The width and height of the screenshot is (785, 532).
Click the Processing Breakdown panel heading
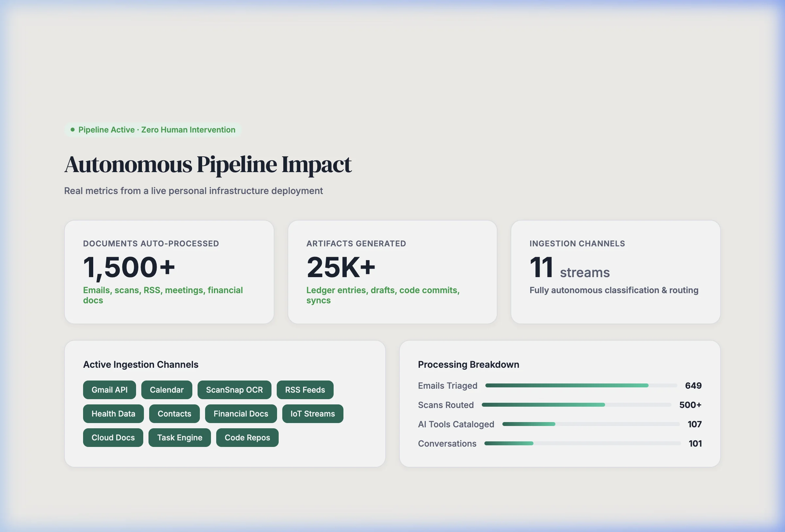click(x=468, y=364)
